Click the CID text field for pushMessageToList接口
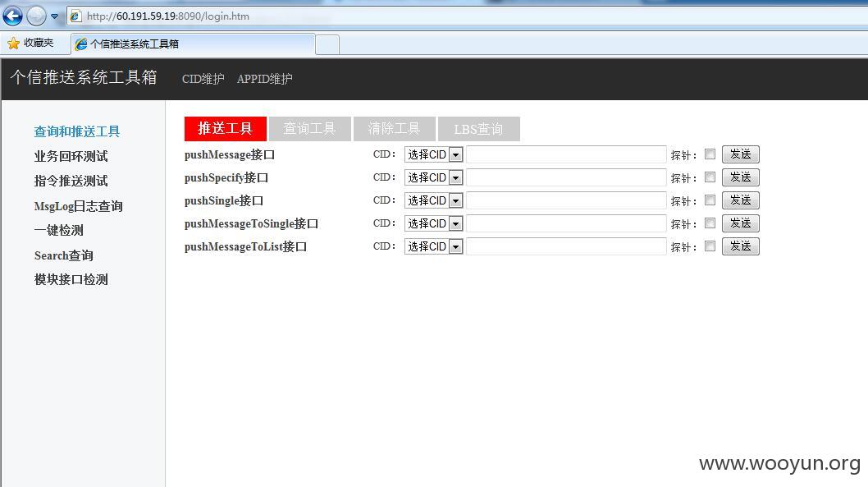The image size is (868, 487). pyautogui.click(x=566, y=246)
